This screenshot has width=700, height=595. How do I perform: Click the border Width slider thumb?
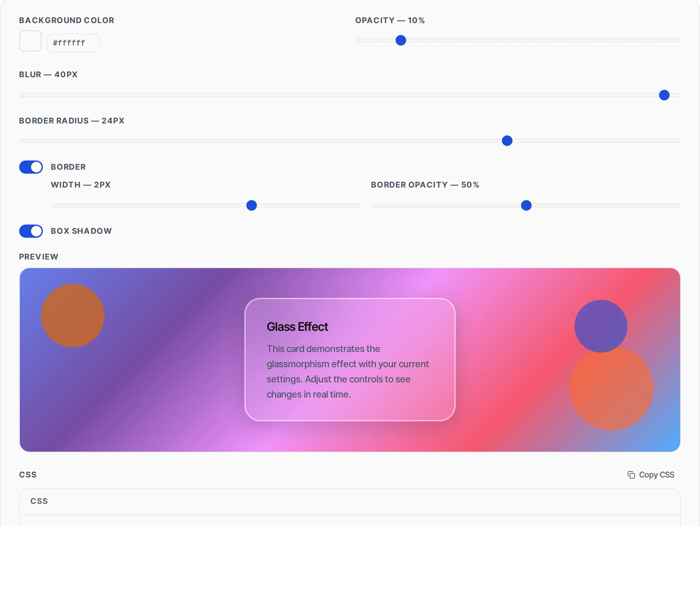point(252,205)
